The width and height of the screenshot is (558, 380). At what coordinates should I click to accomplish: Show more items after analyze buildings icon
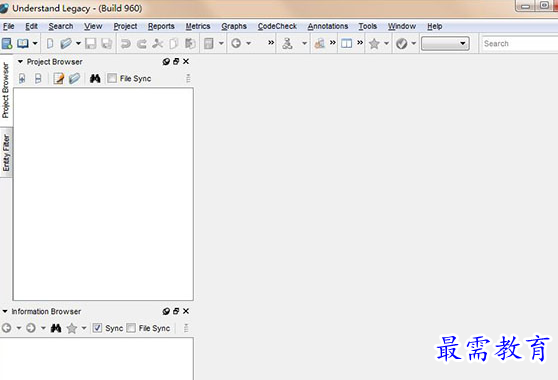point(333,43)
